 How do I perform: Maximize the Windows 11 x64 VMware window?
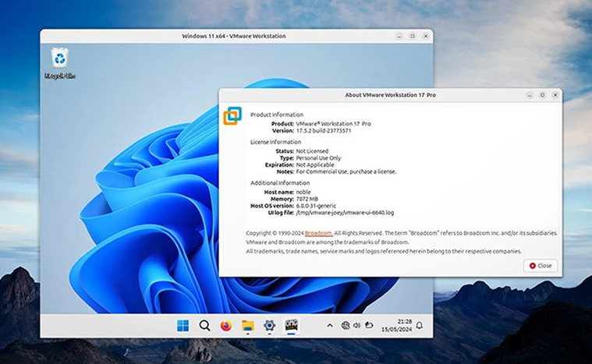pos(413,36)
